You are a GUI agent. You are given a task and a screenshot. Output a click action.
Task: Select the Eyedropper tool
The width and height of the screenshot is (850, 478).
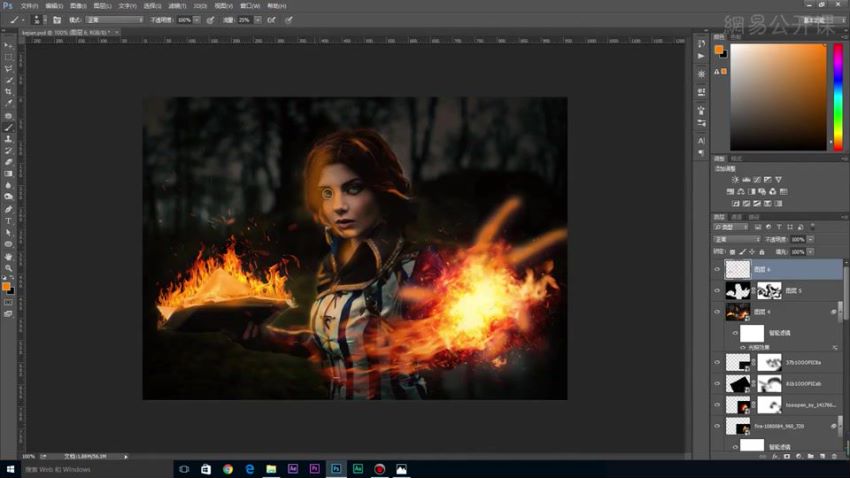[8, 103]
